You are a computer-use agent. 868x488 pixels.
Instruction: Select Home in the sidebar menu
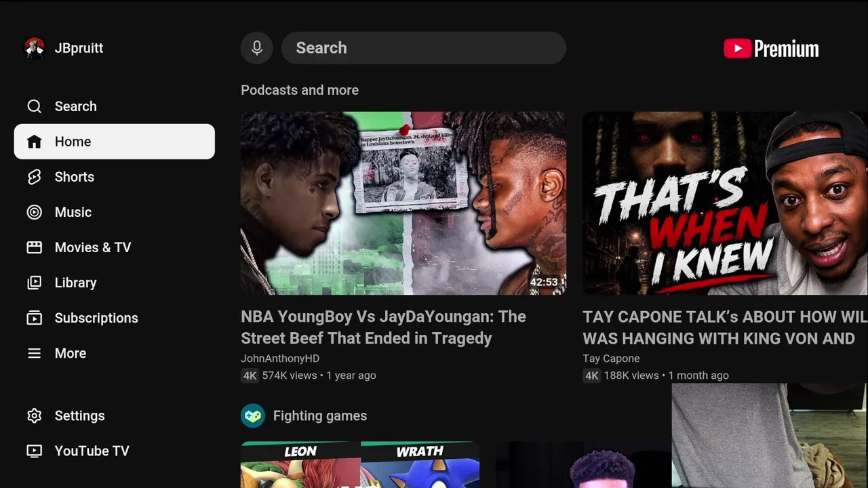click(x=115, y=142)
